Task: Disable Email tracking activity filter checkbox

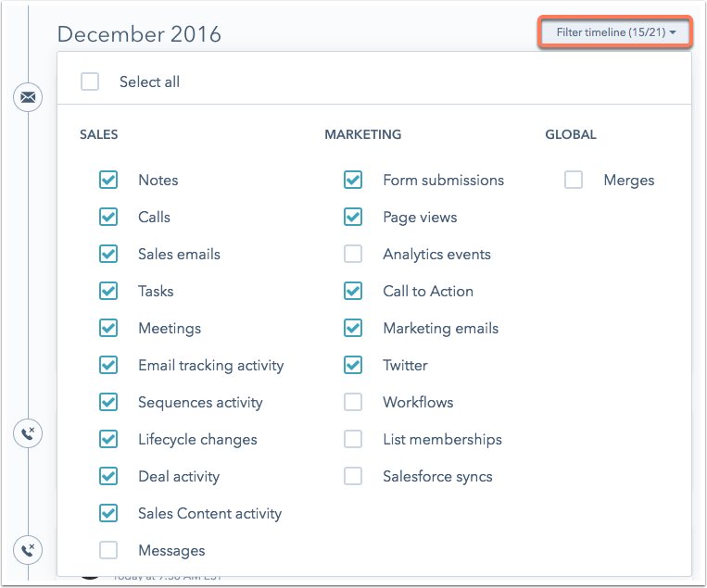Action: 108,365
